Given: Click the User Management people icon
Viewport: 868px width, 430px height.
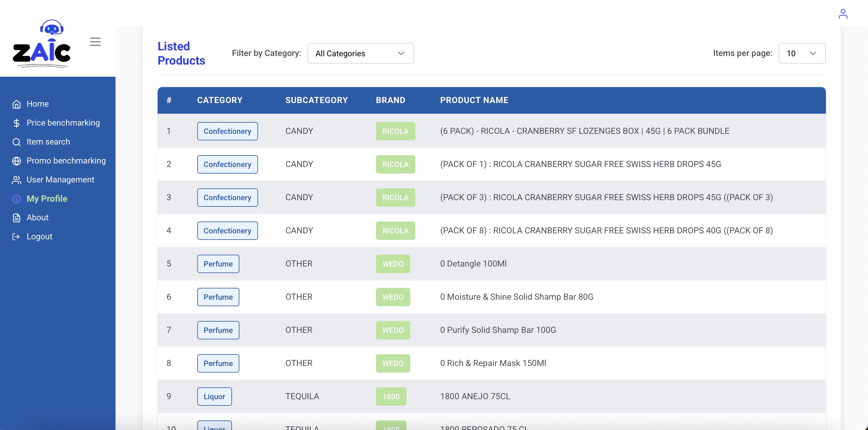Looking at the screenshot, I should pyautogui.click(x=17, y=180).
